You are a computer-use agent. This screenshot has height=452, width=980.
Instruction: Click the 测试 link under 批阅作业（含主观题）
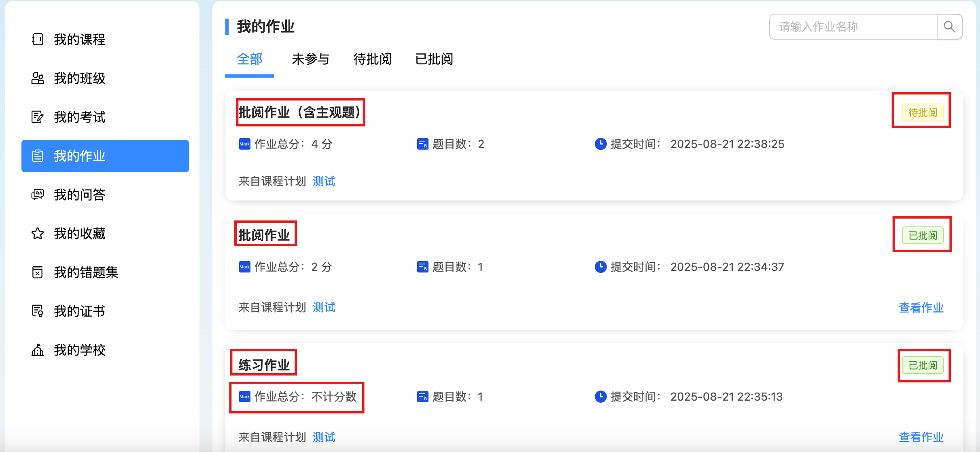tap(324, 181)
